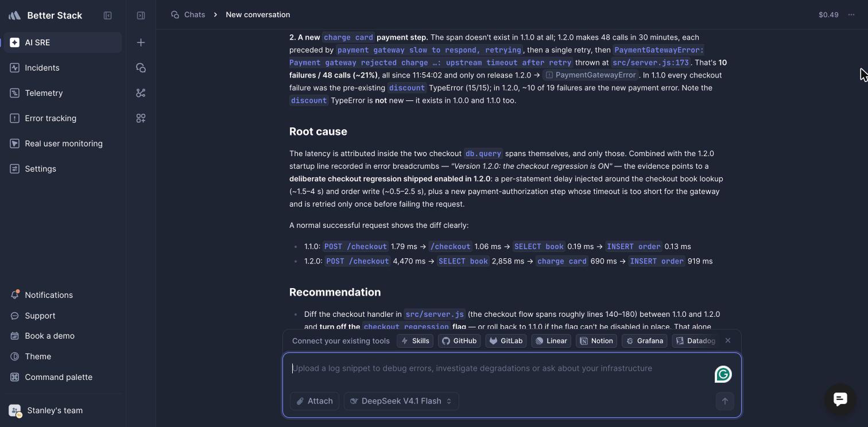Open the workflow nodes icon in side rail

141,93
